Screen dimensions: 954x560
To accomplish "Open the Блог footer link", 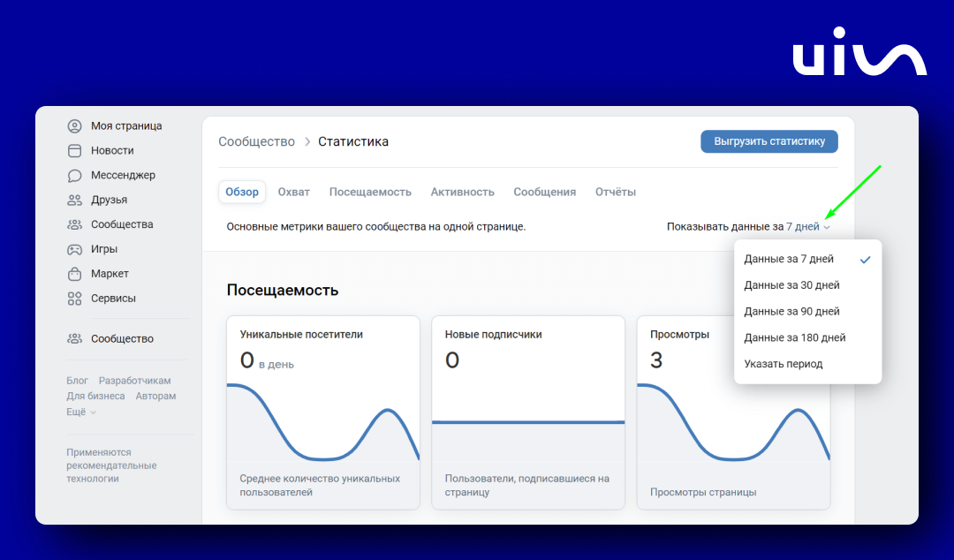I will 77,381.
